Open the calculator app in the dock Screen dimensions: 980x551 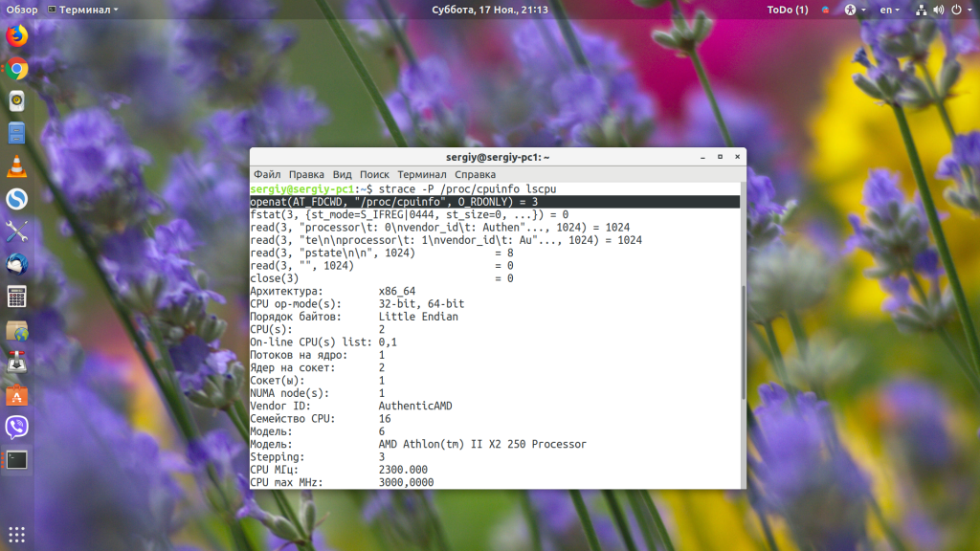[x=17, y=297]
